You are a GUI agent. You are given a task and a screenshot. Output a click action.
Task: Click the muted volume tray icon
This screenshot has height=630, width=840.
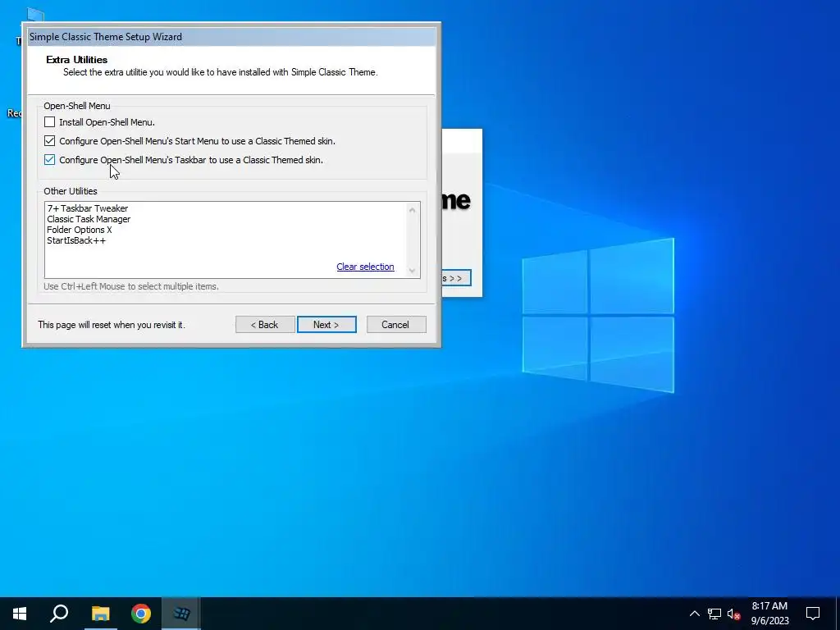[734, 614]
